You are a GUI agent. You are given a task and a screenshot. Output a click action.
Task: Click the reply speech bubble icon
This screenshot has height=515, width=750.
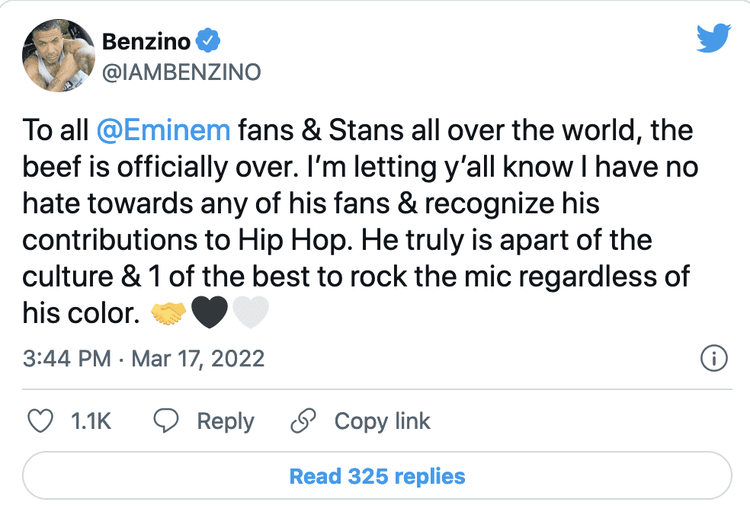click(x=165, y=421)
